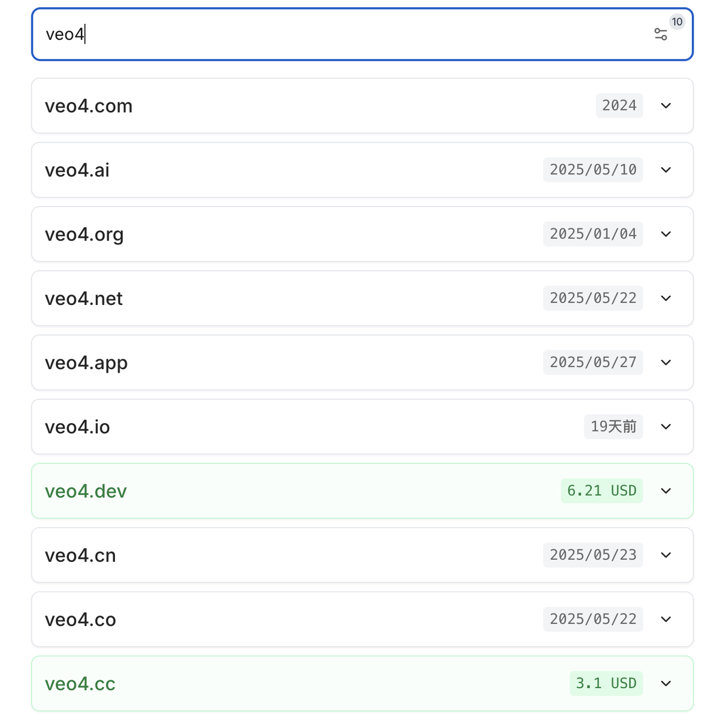Open the search filter settings icon

click(x=661, y=35)
